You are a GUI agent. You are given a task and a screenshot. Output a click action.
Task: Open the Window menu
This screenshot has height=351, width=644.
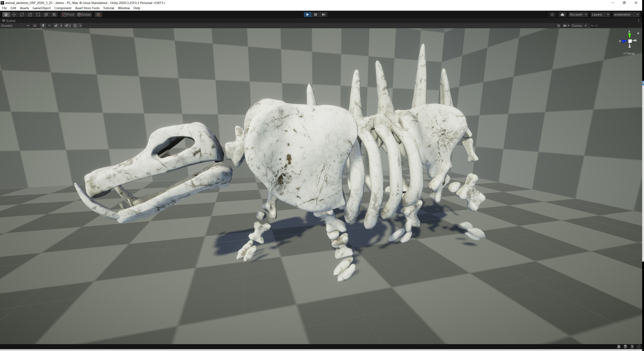tap(124, 8)
